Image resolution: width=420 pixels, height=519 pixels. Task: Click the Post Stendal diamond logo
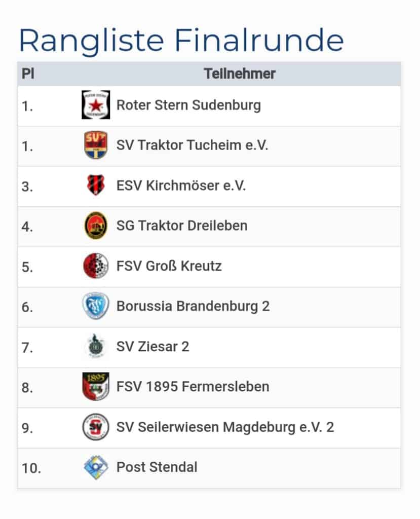pyautogui.click(x=96, y=467)
